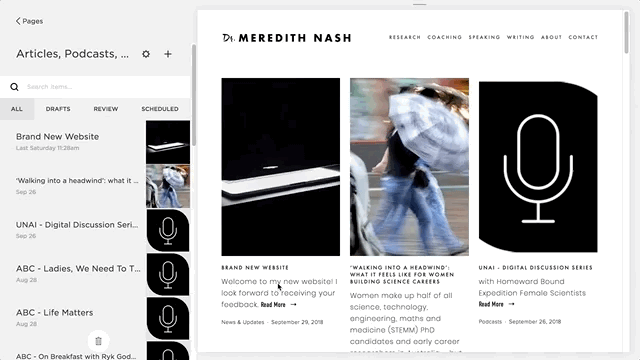
Task: Click the search magnifier icon
Action: (x=14, y=87)
